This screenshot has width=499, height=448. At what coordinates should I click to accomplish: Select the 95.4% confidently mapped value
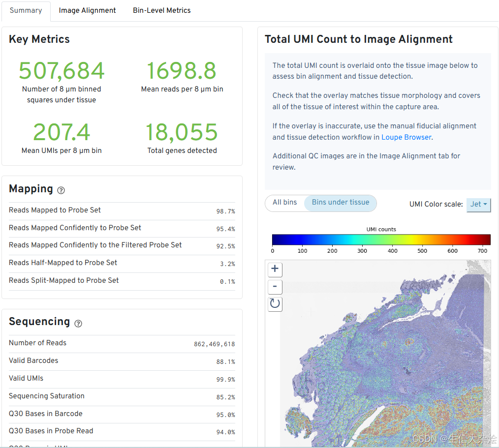pyautogui.click(x=225, y=229)
